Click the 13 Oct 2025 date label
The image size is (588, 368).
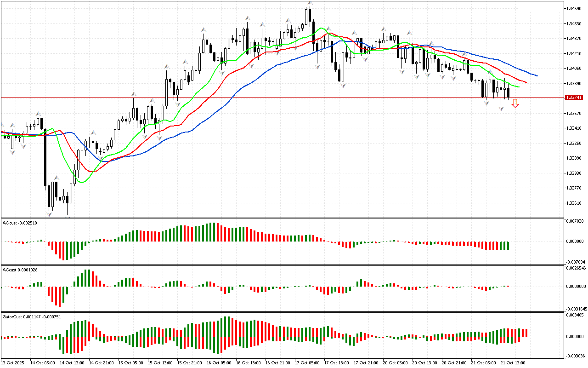pos(14,363)
